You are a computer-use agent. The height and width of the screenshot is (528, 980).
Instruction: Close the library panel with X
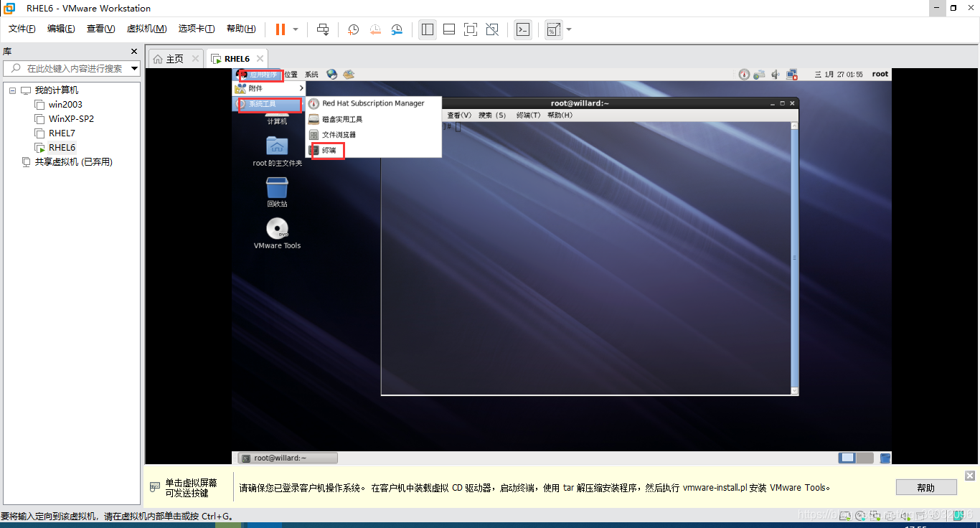133,52
